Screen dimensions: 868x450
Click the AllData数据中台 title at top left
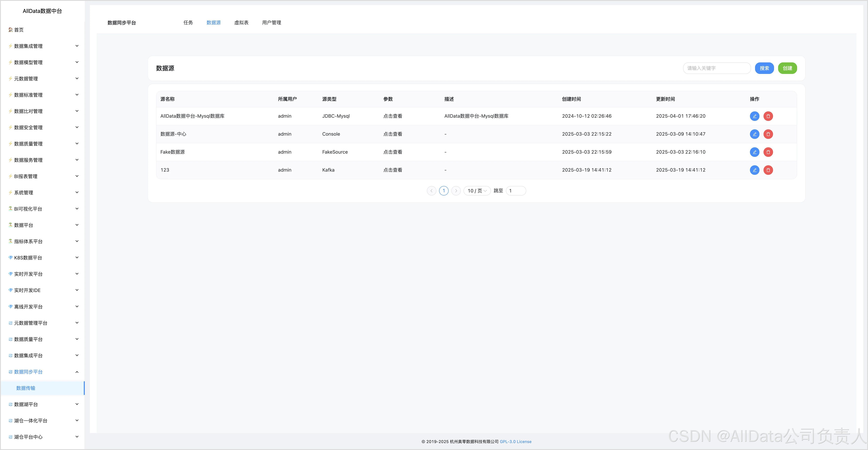42,11
